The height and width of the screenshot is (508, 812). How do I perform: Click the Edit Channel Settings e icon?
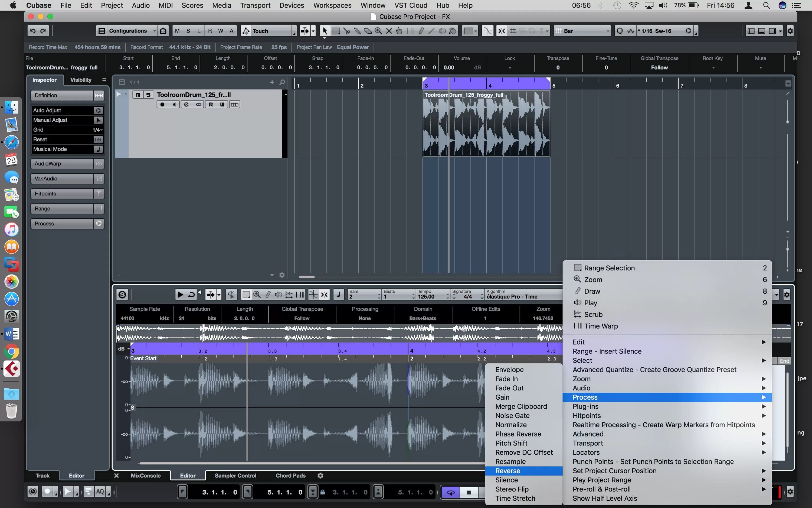[186, 105]
